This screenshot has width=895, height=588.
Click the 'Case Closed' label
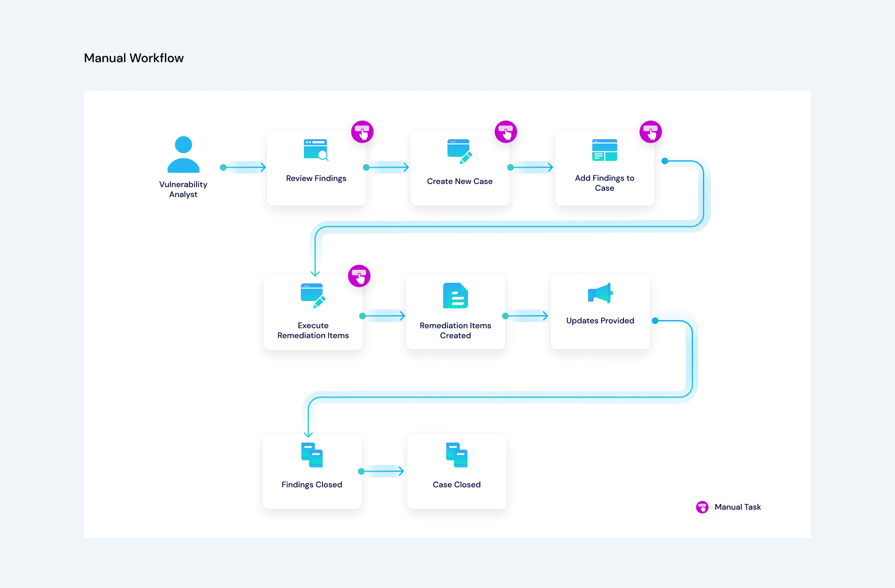pyautogui.click(x=457, y=484)
